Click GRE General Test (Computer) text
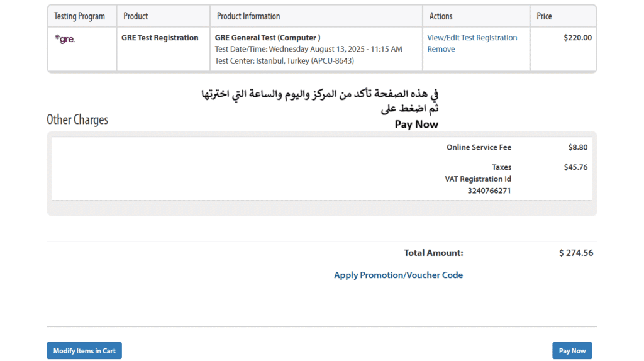 point(267,38)
